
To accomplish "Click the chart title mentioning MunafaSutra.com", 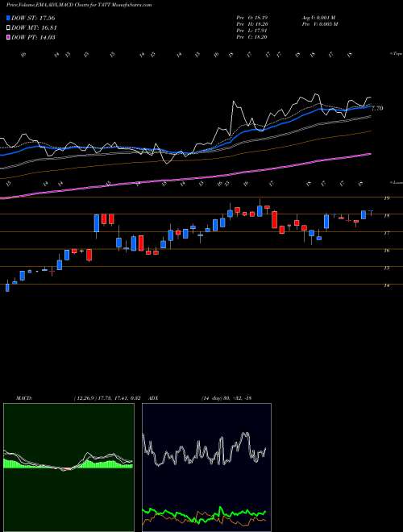I will (79, 5).
